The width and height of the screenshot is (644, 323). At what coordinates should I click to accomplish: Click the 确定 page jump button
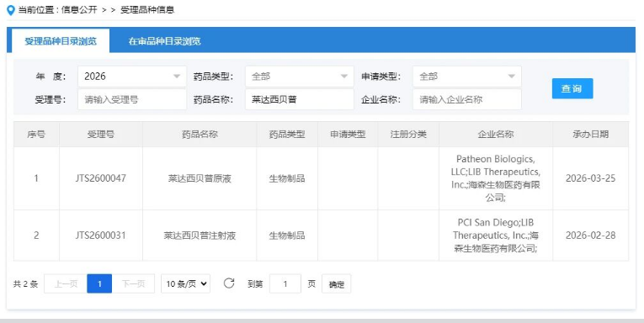pyautogui.click(x=337, y=284)
